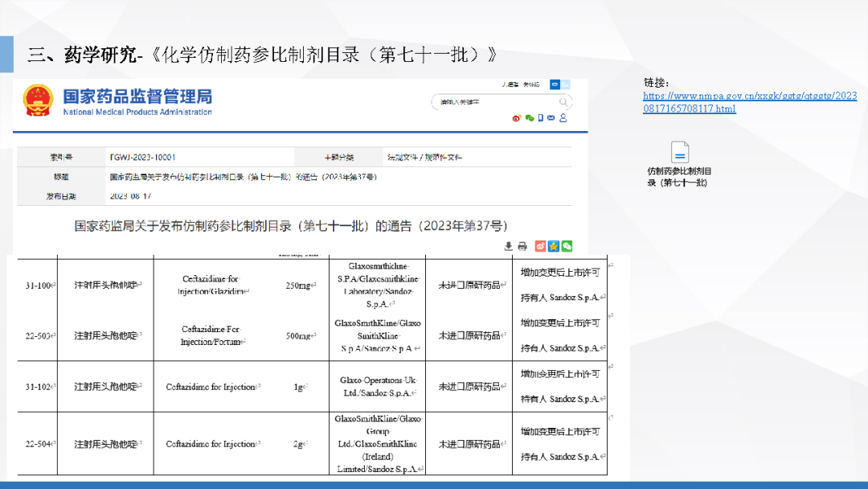Share via green WeChat share button

[x=567, y=246]
